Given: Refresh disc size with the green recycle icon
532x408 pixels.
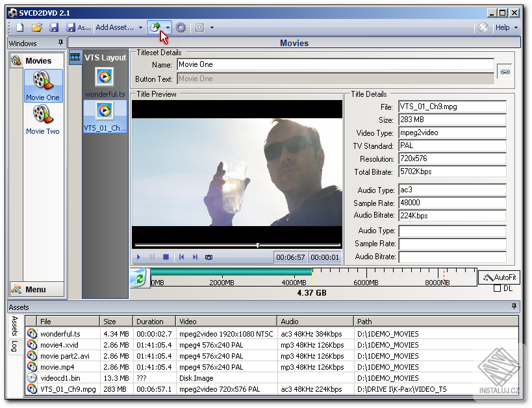Looking at the screenshot, I should coord(139,278).
